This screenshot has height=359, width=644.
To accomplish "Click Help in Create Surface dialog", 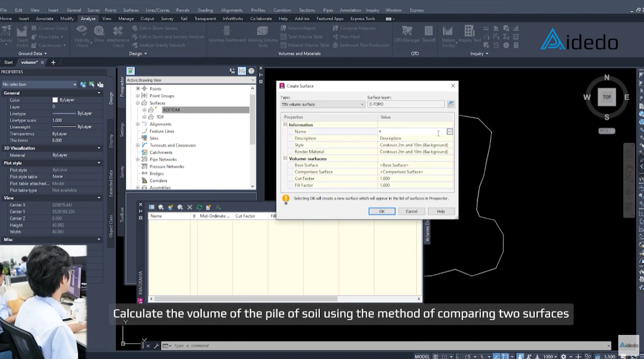I will point(441,211).
